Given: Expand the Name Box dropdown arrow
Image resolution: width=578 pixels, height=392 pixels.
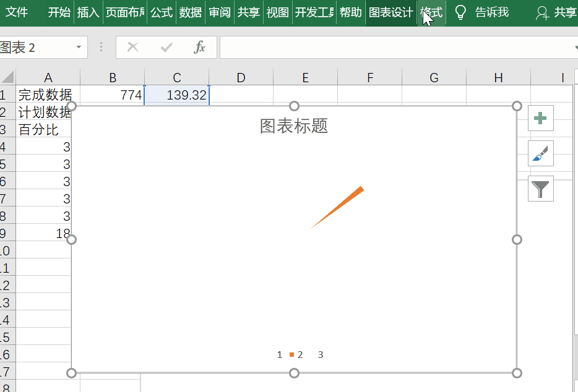Looking at the screenshot, I should [79, 47].
